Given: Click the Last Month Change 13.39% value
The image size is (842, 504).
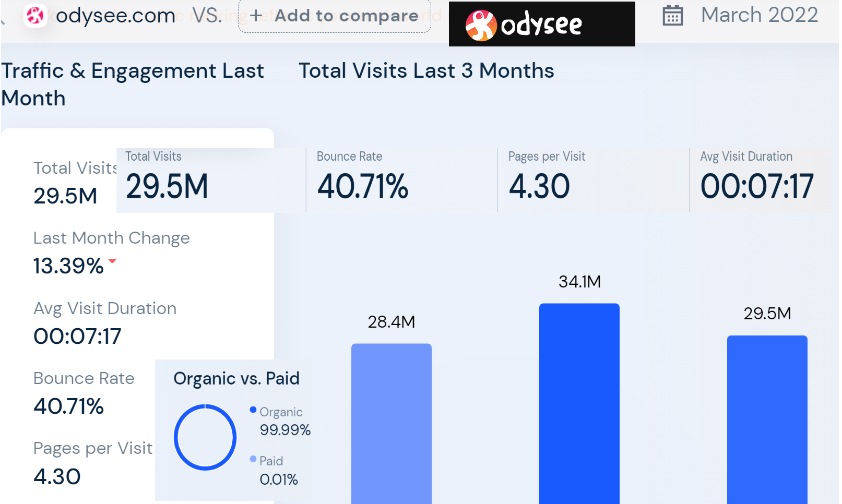Looking at the screenshot, I should coord(68,266).
